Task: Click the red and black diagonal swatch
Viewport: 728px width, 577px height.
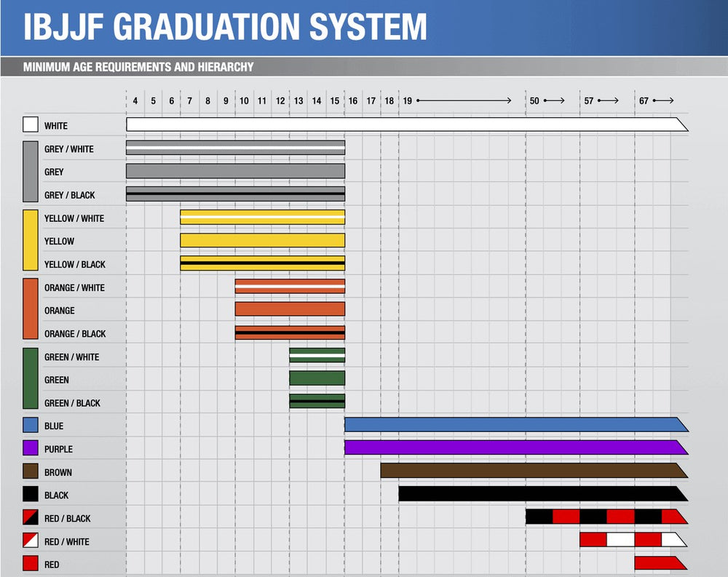Action: (x=31, y=517)
